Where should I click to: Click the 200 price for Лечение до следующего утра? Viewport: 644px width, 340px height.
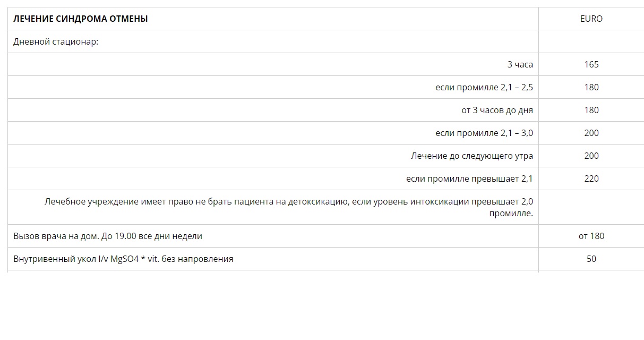[x=591, y=156]
